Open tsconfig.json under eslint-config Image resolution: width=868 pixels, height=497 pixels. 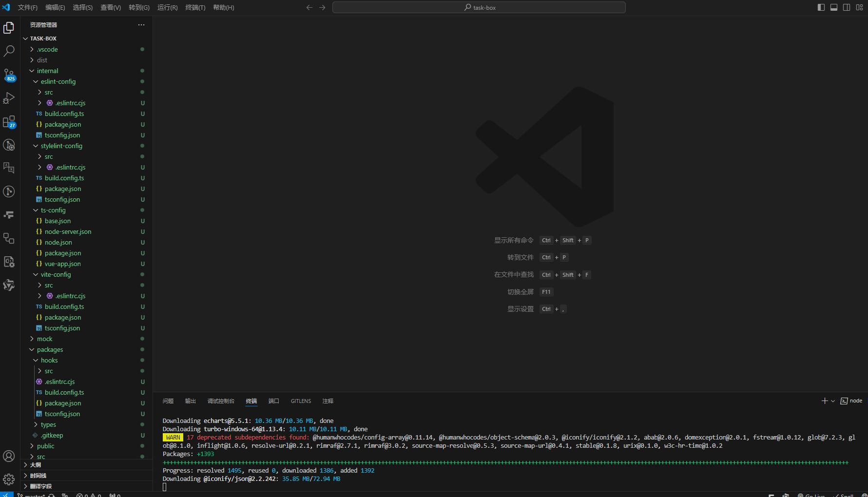pyautogui.click(x=87, y=135)
